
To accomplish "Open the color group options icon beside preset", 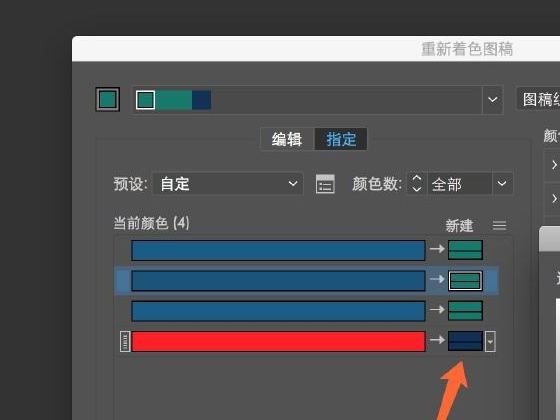I will (325, 184).
